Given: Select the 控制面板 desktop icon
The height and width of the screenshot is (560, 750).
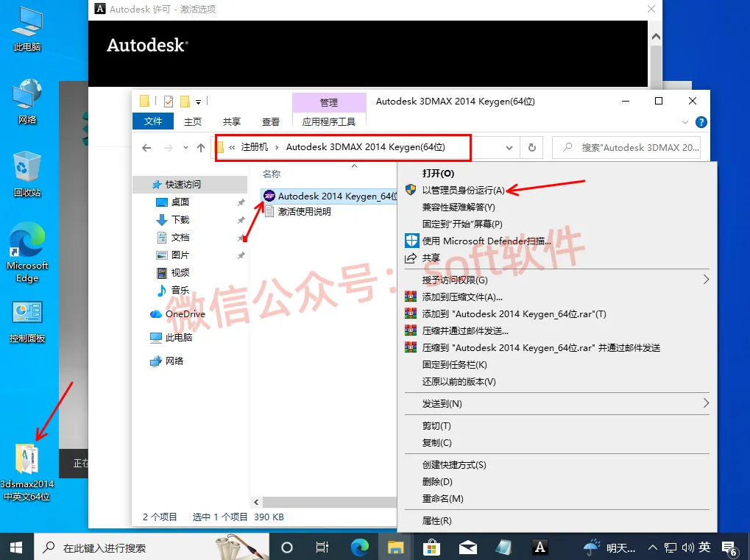Looking at the screenshot, I should [27, 322].
